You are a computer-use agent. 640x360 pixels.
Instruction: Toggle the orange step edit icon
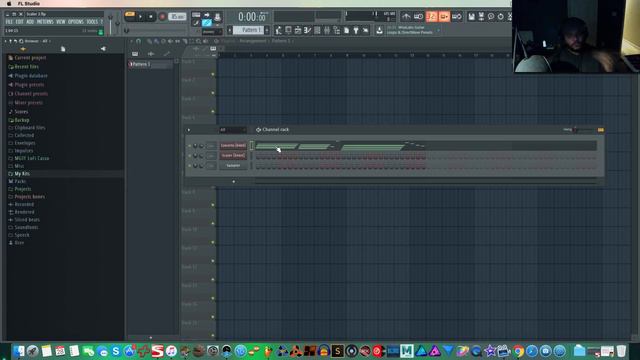(x=431, y=17)
